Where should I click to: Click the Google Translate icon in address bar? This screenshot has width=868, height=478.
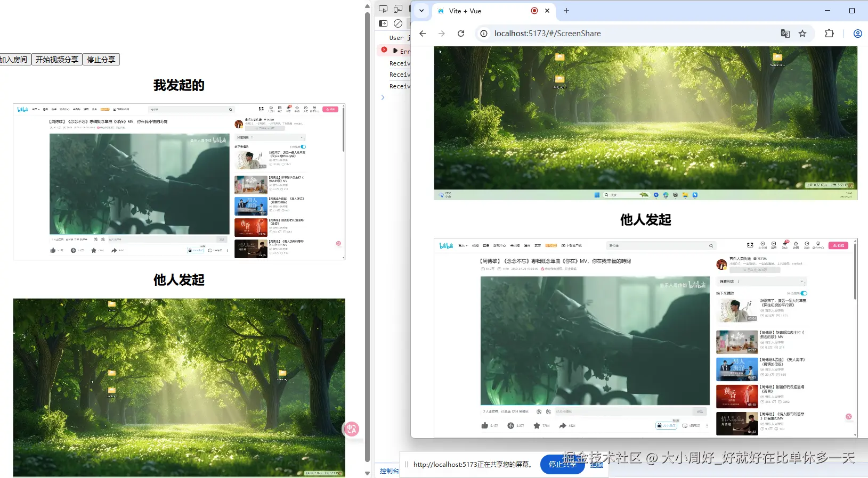click(x=785, y=34)
